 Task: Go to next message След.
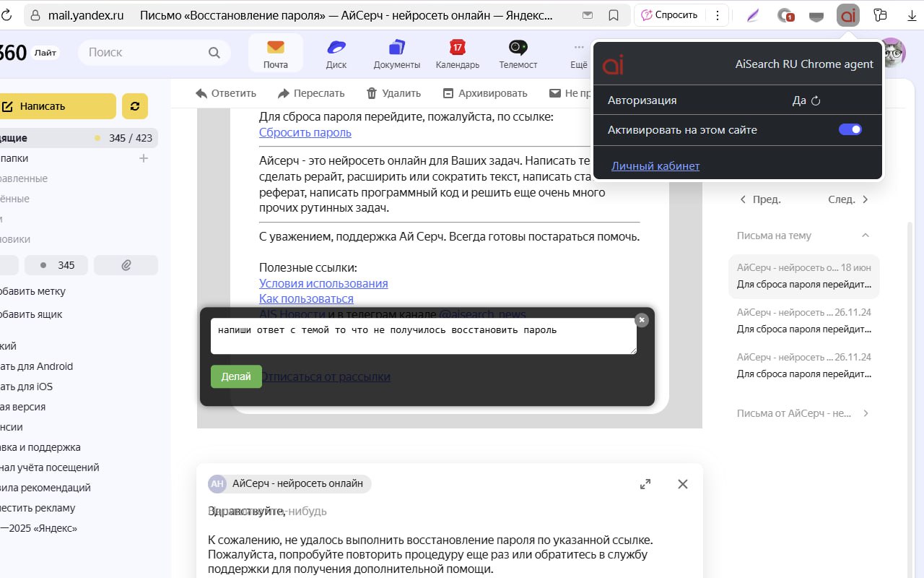(x=848, y=199)
